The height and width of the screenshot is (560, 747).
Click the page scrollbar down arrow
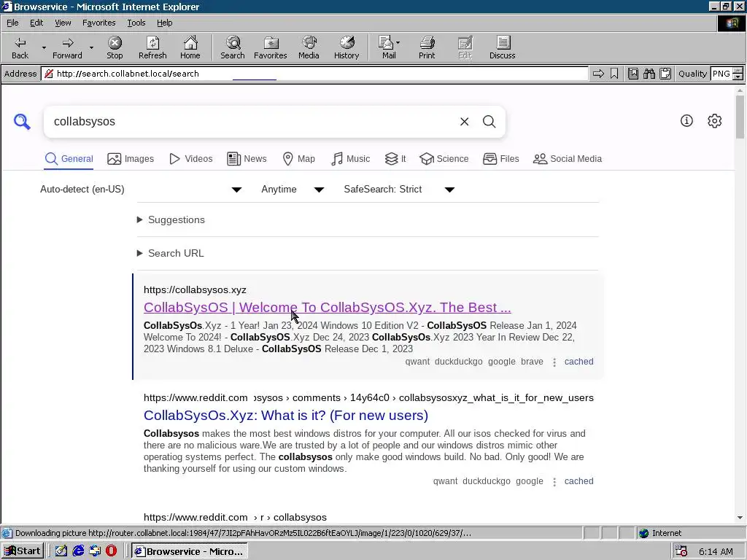740,518
